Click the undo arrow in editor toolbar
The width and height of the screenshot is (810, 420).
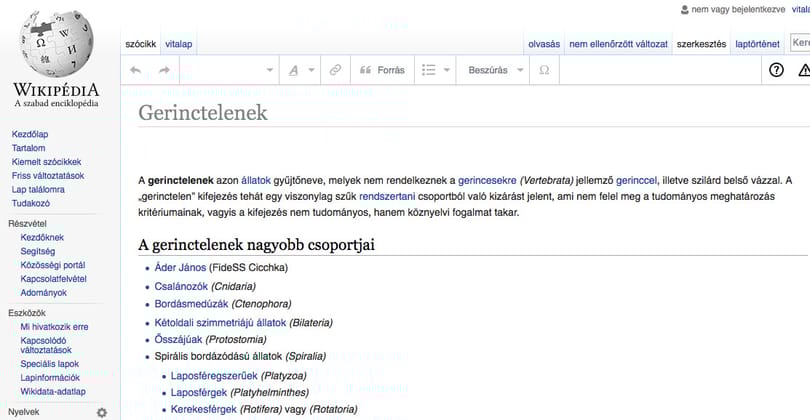coord(135,70)
